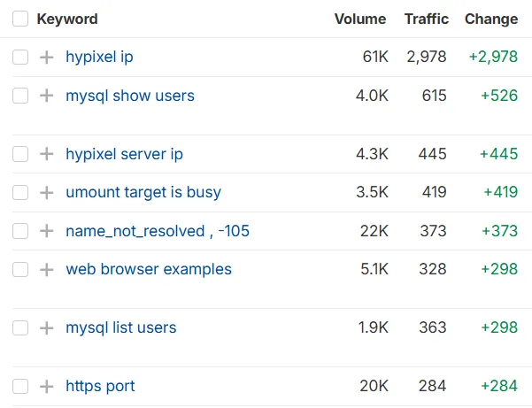Click plus icon next to mysql show users
532x408 pixels.
coord(47,96)
